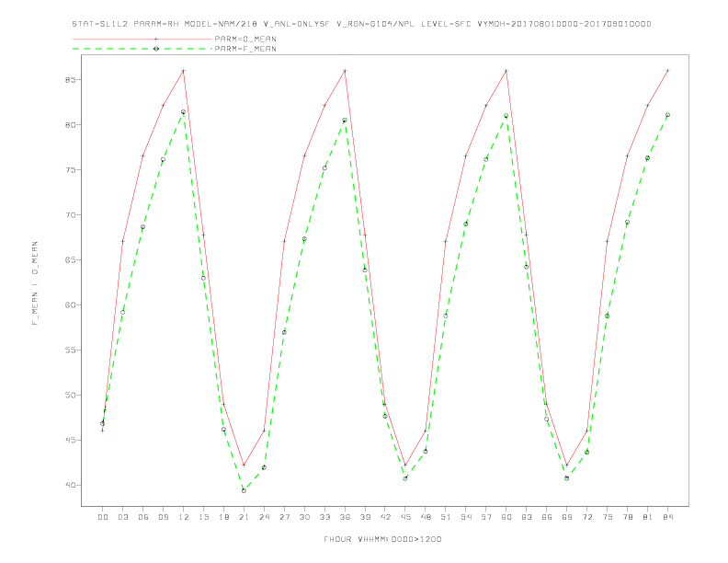Click x-axis tick label 78

(x=627, y=517)
